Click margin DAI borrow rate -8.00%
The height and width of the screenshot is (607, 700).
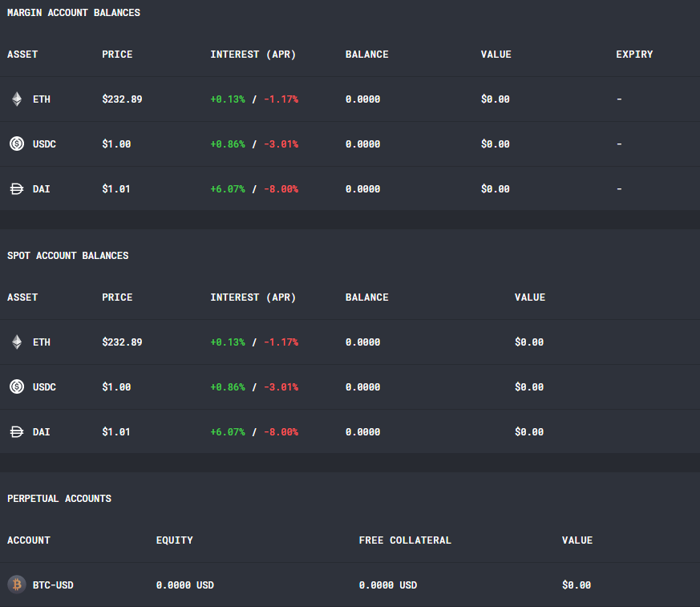281,188
